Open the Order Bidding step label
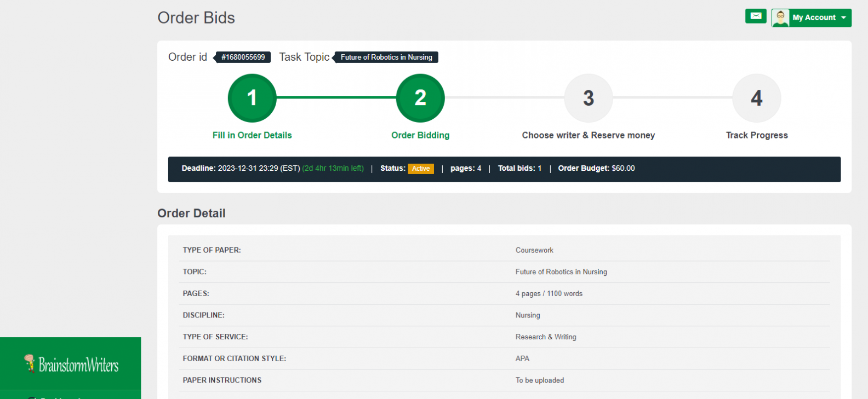 pos(420,135)
